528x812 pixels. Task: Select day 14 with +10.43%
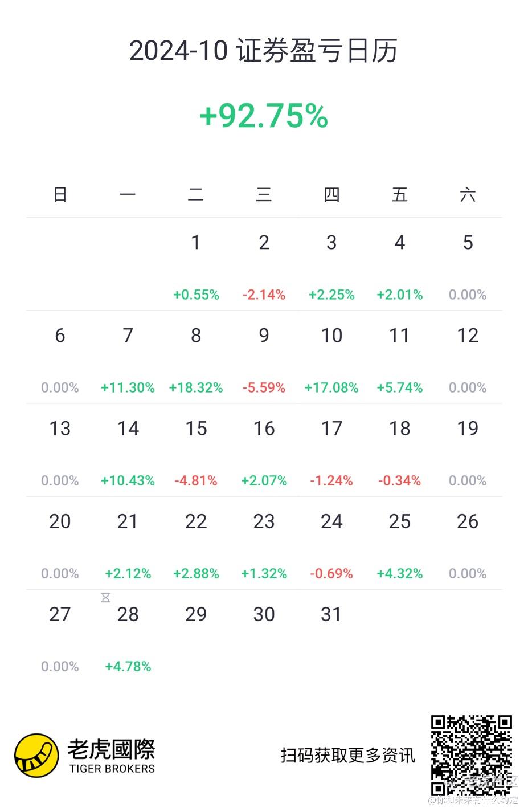(128, 451)
